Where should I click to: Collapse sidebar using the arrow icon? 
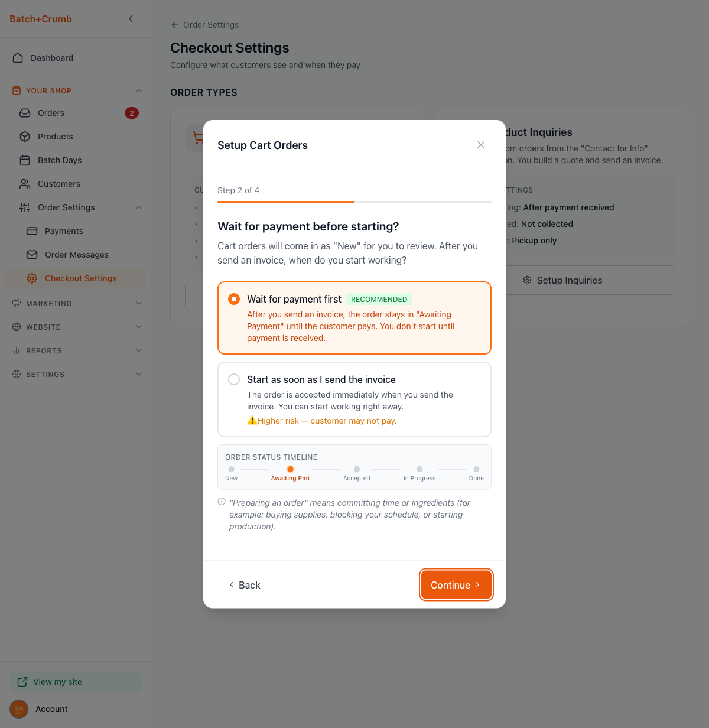tap(131, 19)
